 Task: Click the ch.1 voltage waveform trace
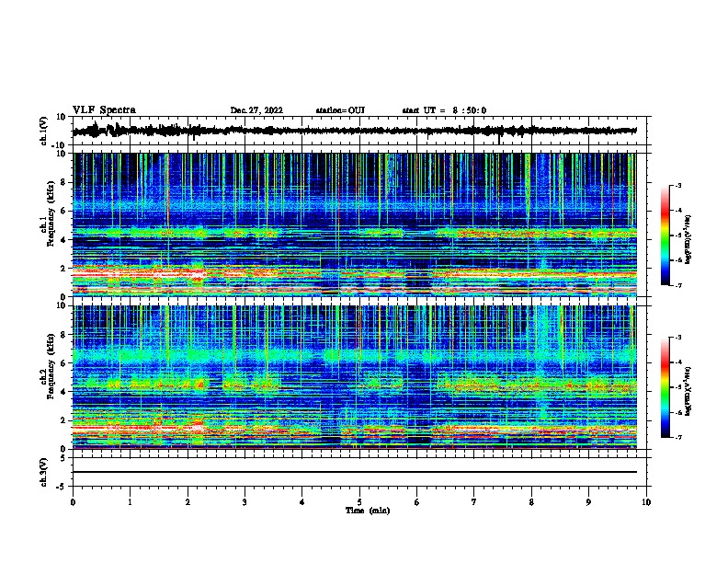355,131
